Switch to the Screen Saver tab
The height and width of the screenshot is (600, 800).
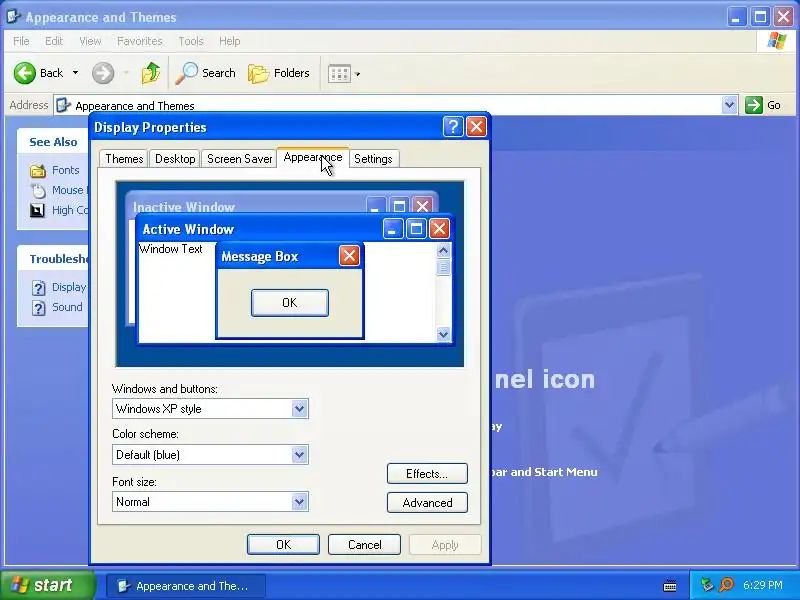[x=239, y=159]
